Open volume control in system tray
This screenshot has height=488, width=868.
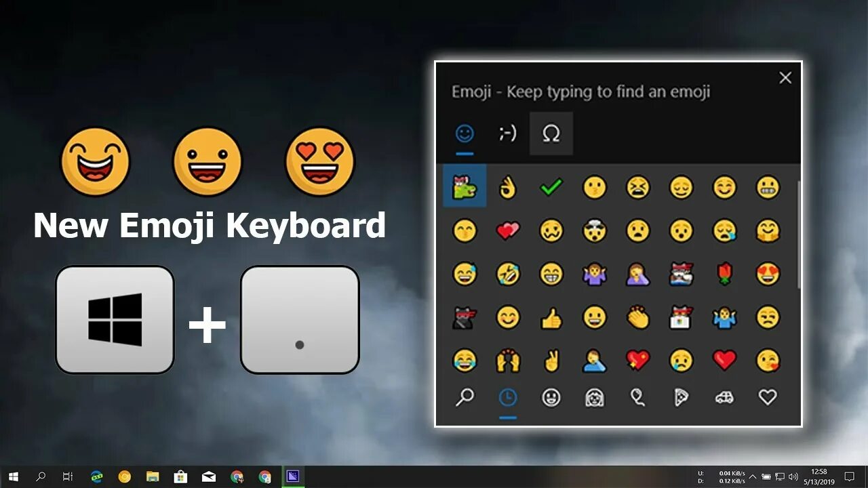pyautogui.click(x=793, y=476)
